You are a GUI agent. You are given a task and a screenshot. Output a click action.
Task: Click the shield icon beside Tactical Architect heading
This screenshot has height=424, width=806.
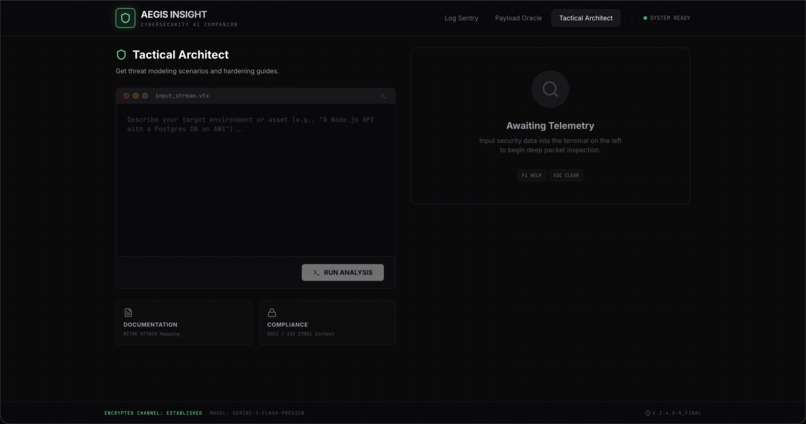(x=121, y=54)
